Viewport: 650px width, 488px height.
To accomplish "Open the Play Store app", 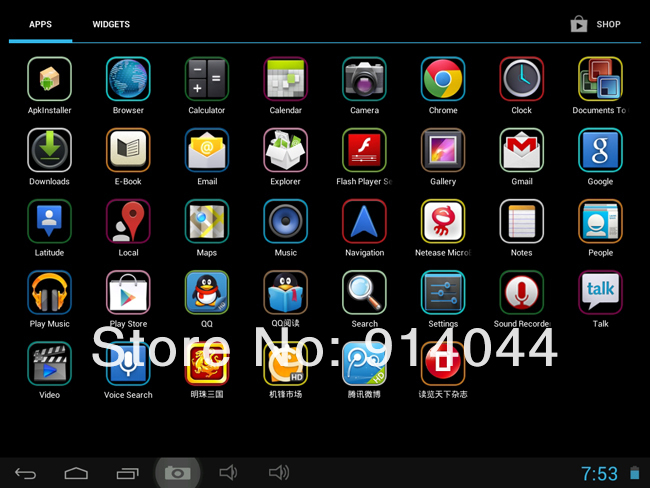I will (128, 293).
